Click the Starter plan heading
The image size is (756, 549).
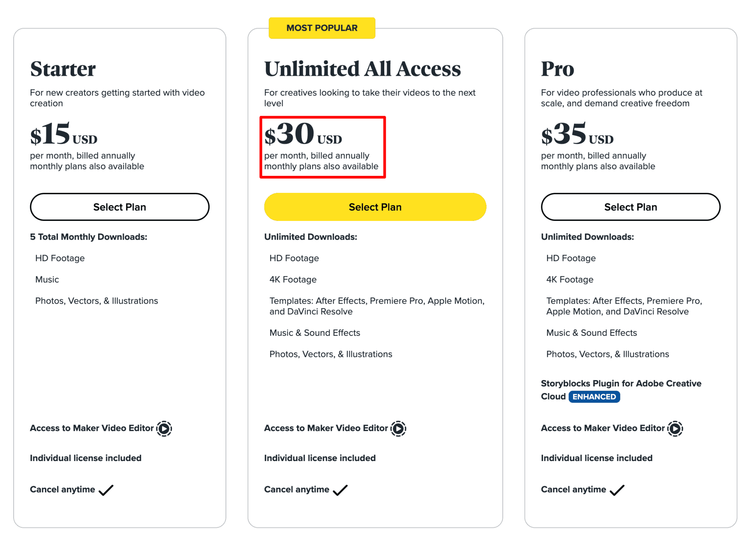[63, 69]
